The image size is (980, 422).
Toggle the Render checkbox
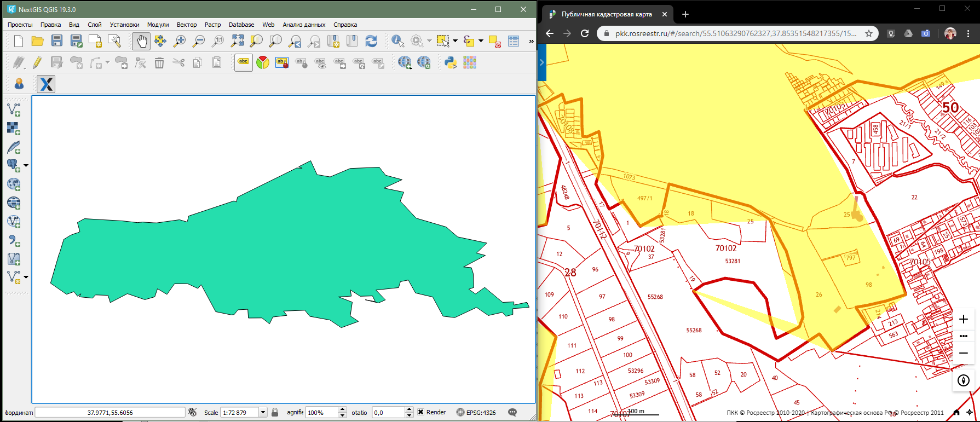[420, 412]
